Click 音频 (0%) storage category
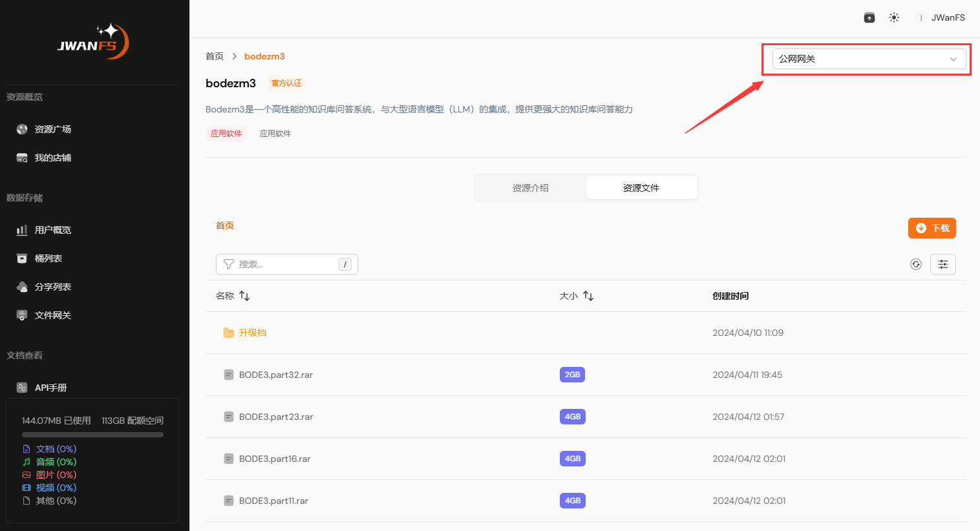980x531 pixels. tap(49, 462)
